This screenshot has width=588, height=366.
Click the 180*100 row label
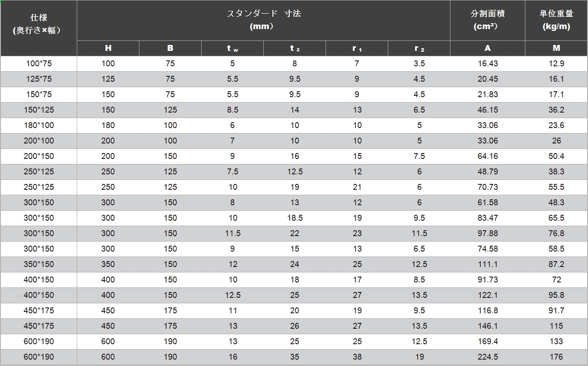(x=39, y=125)
